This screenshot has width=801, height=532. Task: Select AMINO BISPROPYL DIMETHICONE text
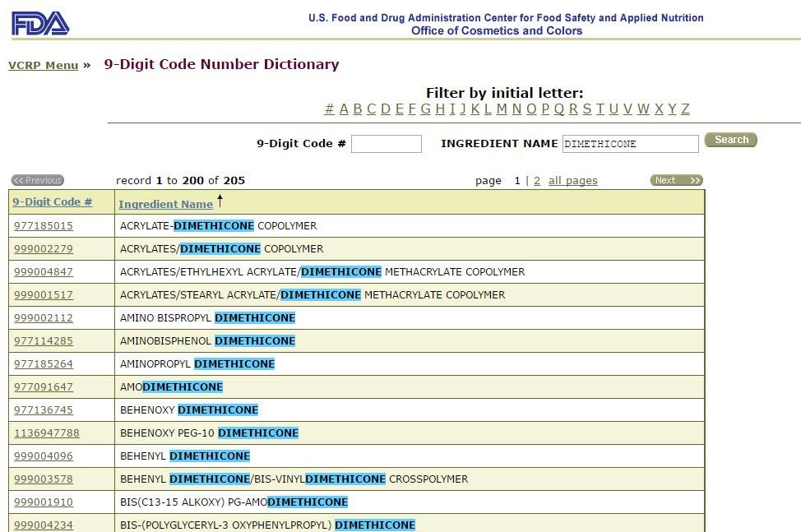tap(207, 317)
